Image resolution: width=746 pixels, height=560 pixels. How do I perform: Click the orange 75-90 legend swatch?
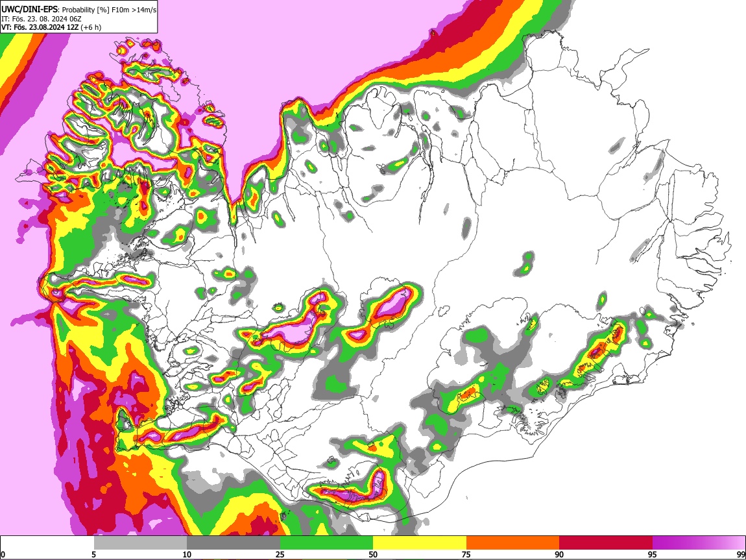click(x=512, y=542)
